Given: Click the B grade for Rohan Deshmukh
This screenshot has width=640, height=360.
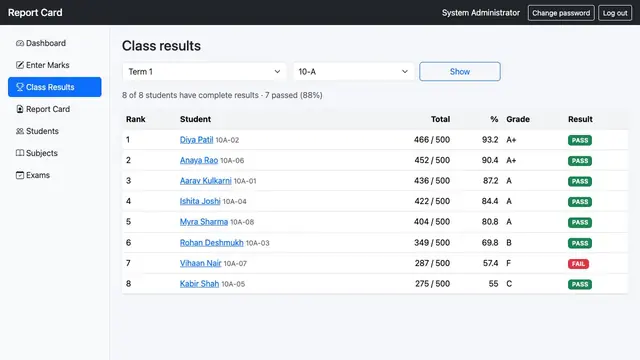Looking at the screenshot, I should point(509,242).
